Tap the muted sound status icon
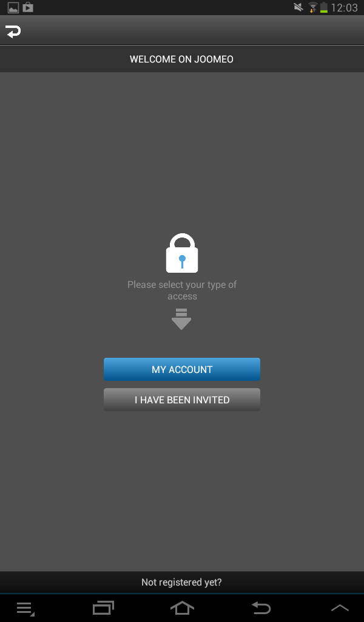Screen dimensions: 364x622 (298, 7)
